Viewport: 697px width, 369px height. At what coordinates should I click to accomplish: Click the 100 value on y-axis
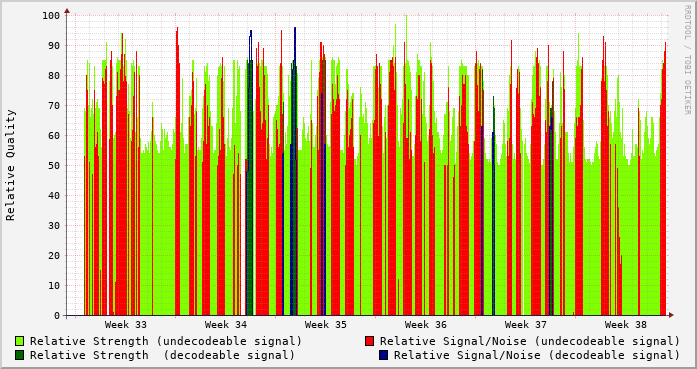[51, 16]
